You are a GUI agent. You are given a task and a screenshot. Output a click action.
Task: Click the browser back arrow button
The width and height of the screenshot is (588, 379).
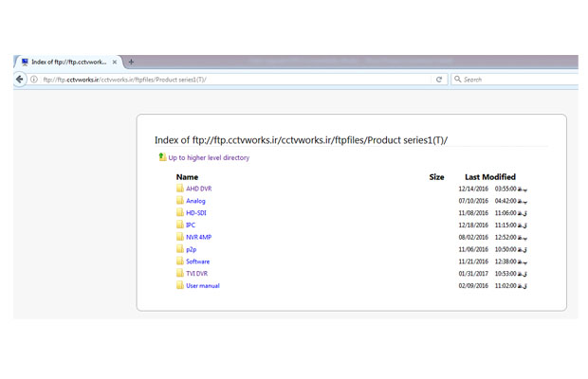(x=20, y=79)
